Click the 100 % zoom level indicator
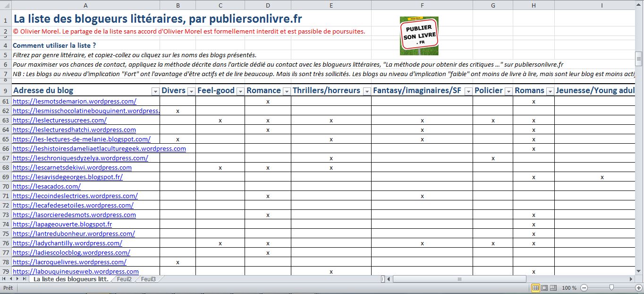 [569, 288]
